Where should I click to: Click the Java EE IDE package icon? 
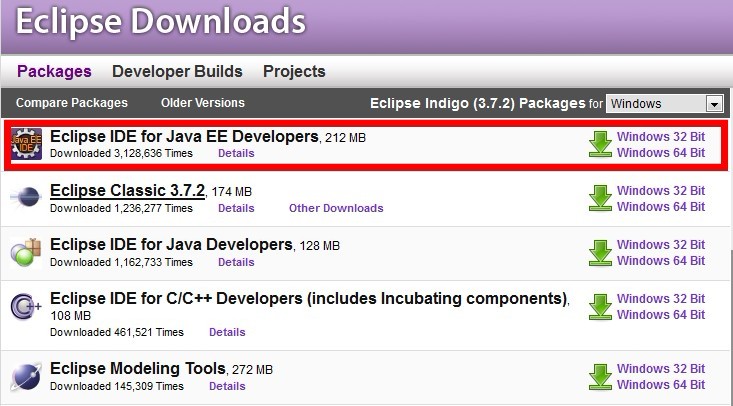(27, 144)
